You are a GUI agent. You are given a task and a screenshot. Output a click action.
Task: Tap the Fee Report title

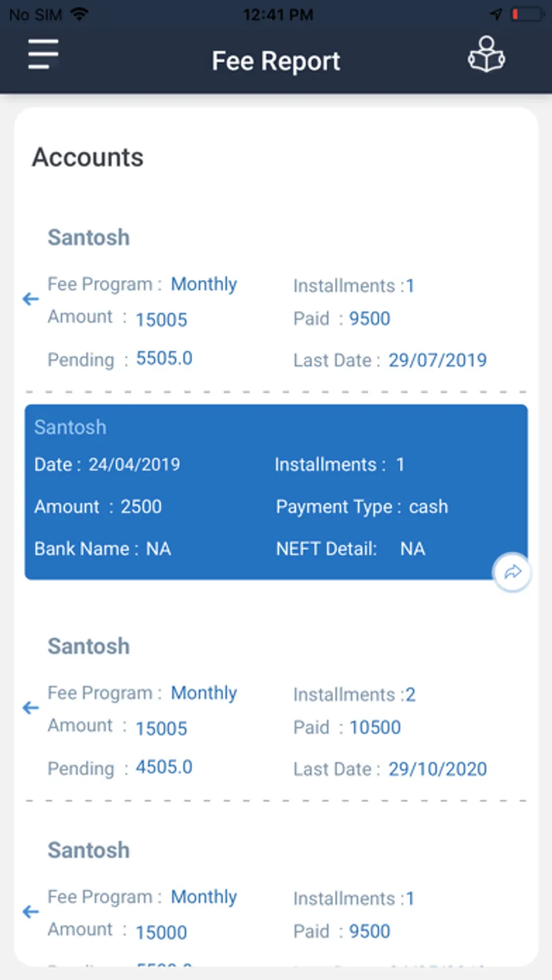click(275, 61)
